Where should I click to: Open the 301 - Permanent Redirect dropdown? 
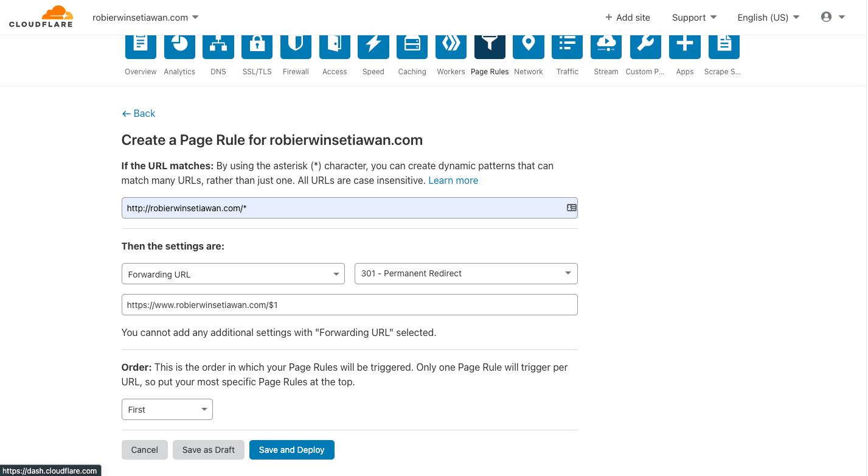point(466,273)
